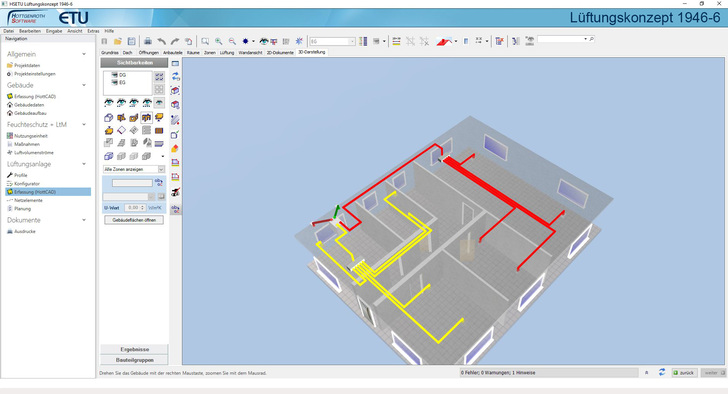Collapse the Lüftungsanlage navigation section
This screenshot has height=394, width=728.
point(84,164)
